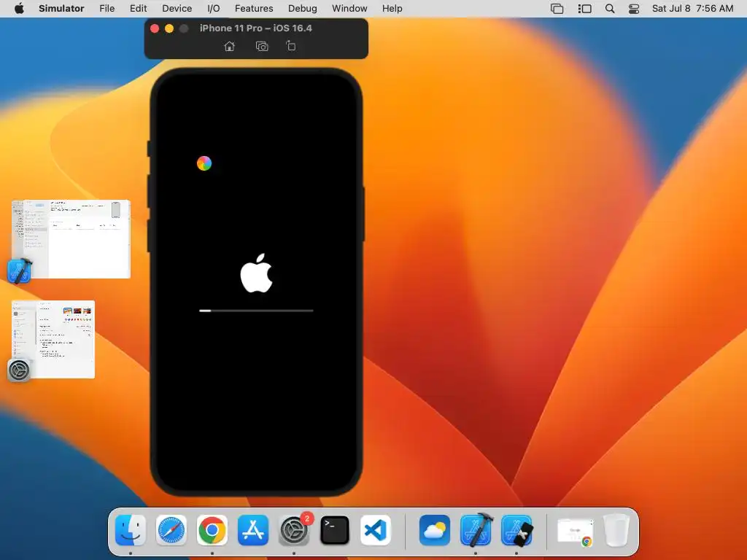
Task: Click the Stage Manager icon in the menu bar
Action: [584, 9]
